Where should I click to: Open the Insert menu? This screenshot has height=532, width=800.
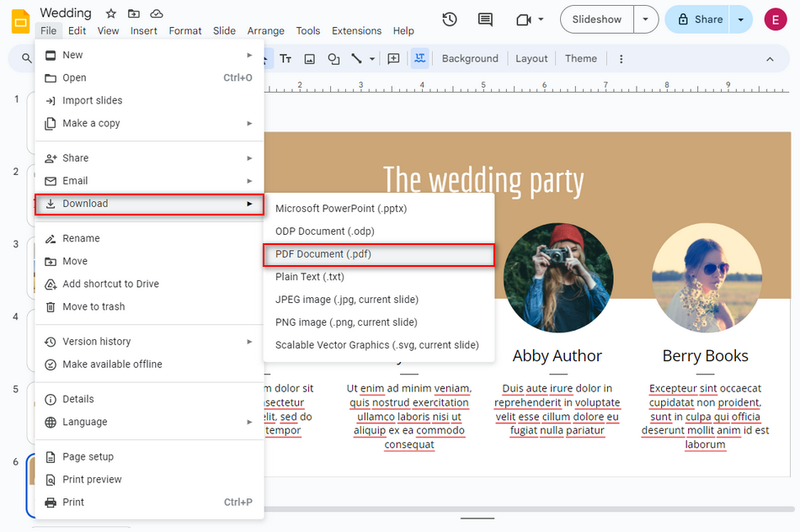point(143,30)
